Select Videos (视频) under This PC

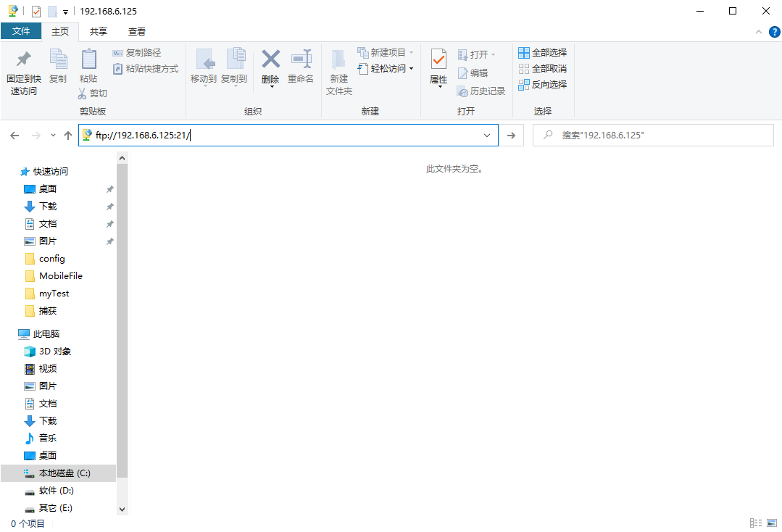click(41, 369)
